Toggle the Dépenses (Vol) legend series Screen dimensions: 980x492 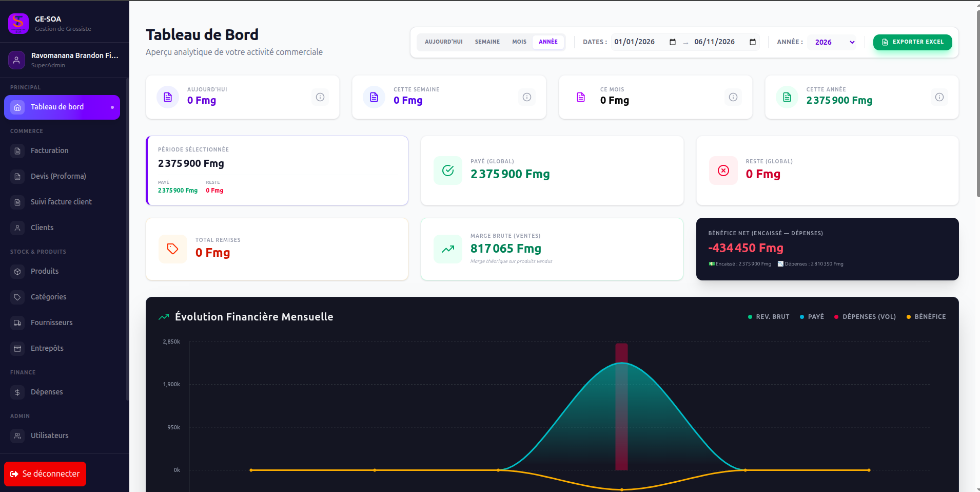(x=865, y=317)
